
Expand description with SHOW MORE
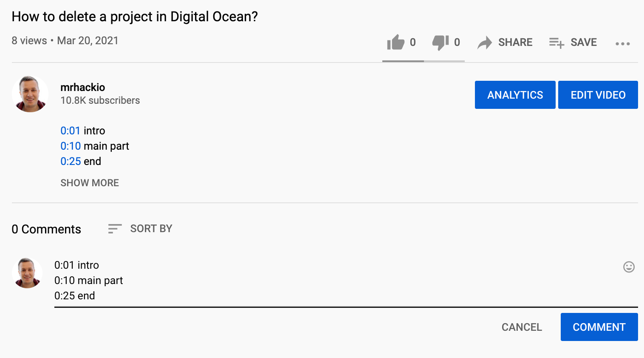pos(90,183)
